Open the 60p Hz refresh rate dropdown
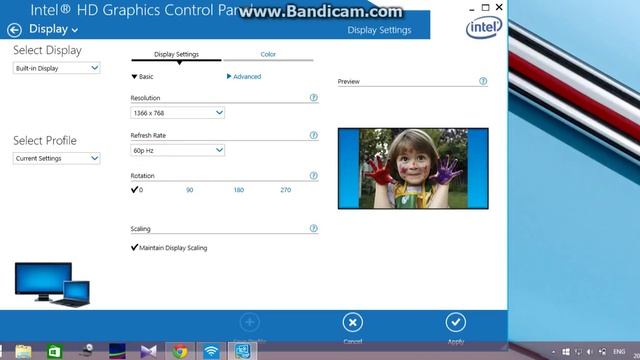The image size is (640, 360). (x=178, y=151)
